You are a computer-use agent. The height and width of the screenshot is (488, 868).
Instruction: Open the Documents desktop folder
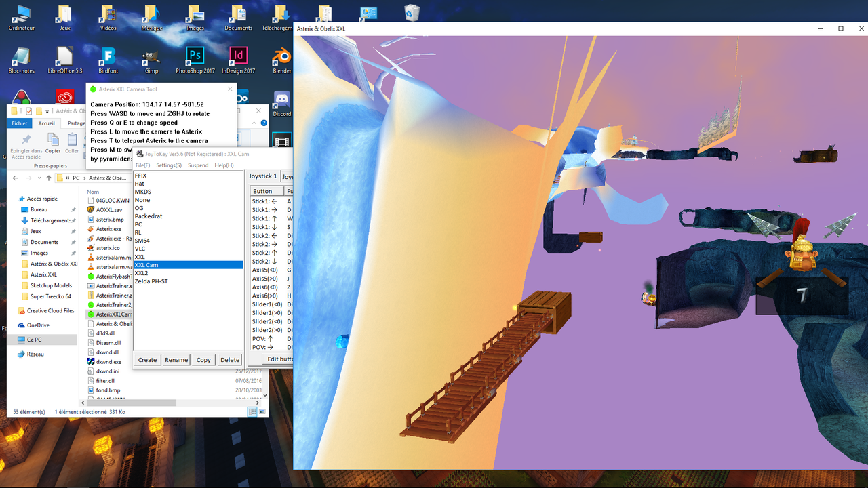coord(238,18)
